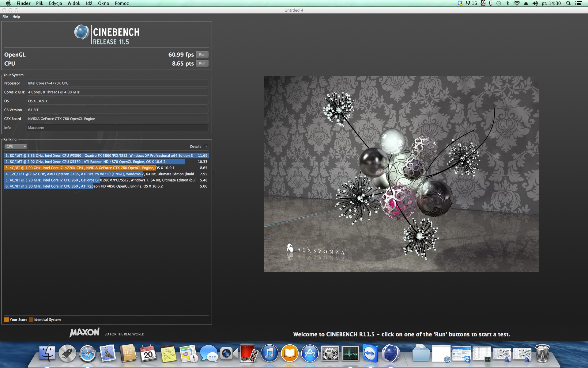This screenshot has width=588, height=368.
Task: Open the Cinebench File menu
Action: [5, 17]
